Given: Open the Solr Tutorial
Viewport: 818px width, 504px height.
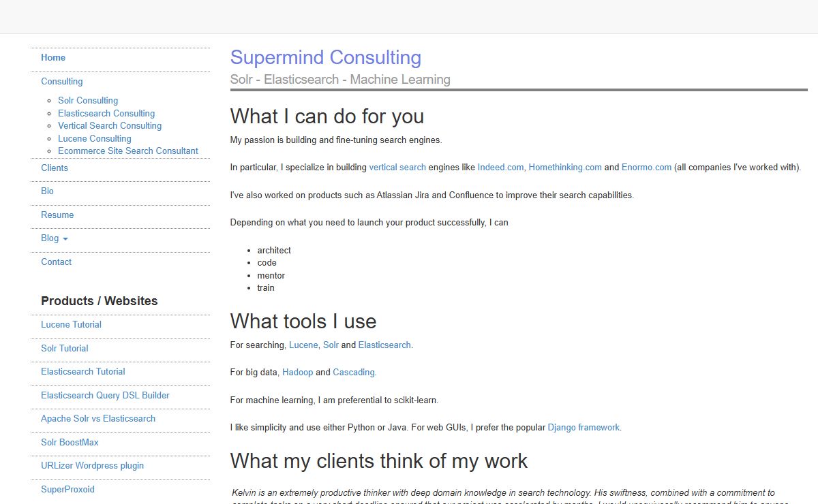Looking at the screenshot, I should tap(64, 348).
